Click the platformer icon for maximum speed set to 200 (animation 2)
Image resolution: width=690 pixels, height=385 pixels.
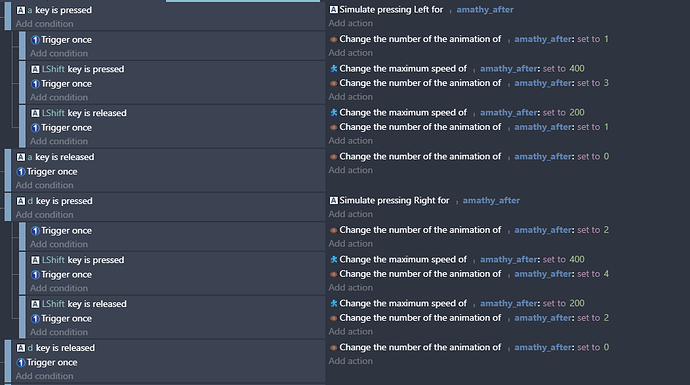[x=334, y=304]
